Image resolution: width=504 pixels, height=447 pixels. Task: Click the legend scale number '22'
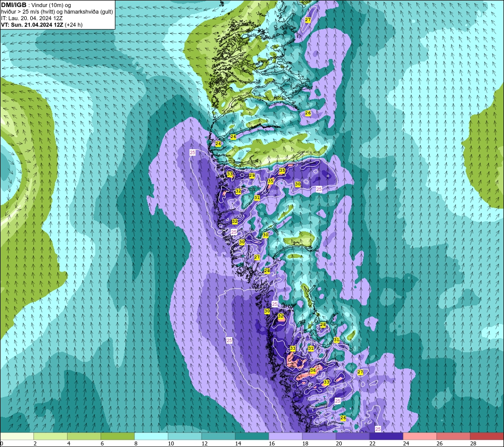pos(372,444)
